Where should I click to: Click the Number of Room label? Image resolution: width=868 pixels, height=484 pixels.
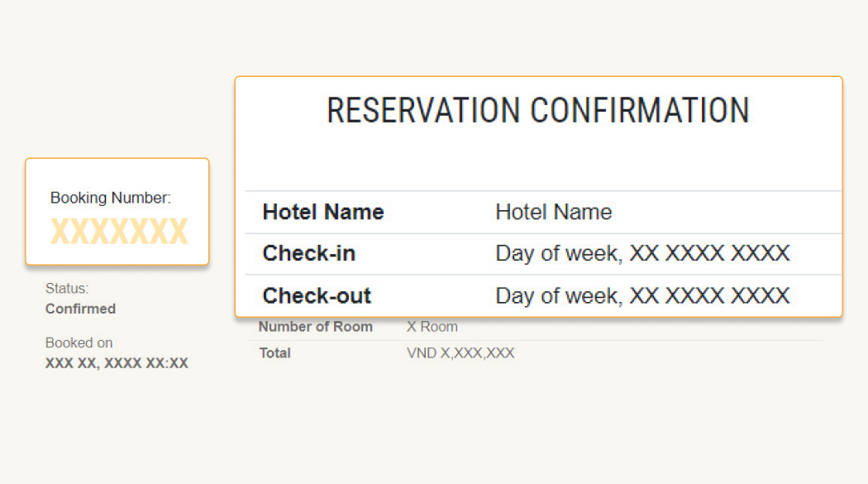point(316,327)
